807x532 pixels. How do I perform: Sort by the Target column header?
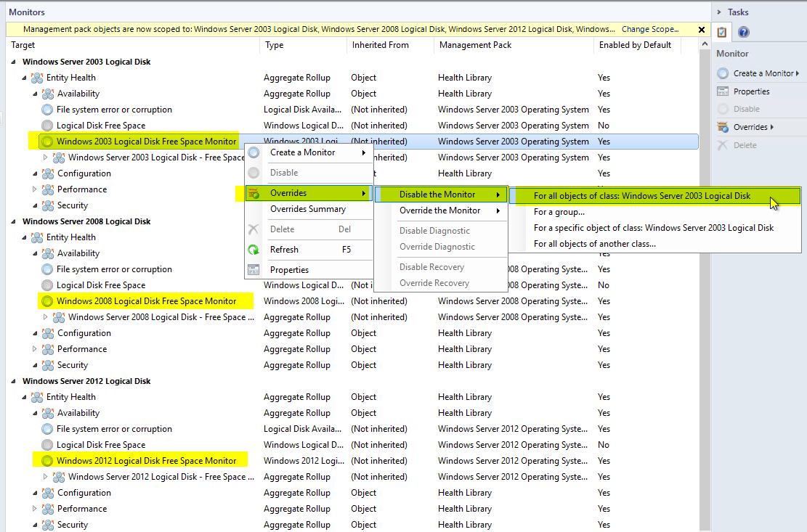tap(133, 45)
